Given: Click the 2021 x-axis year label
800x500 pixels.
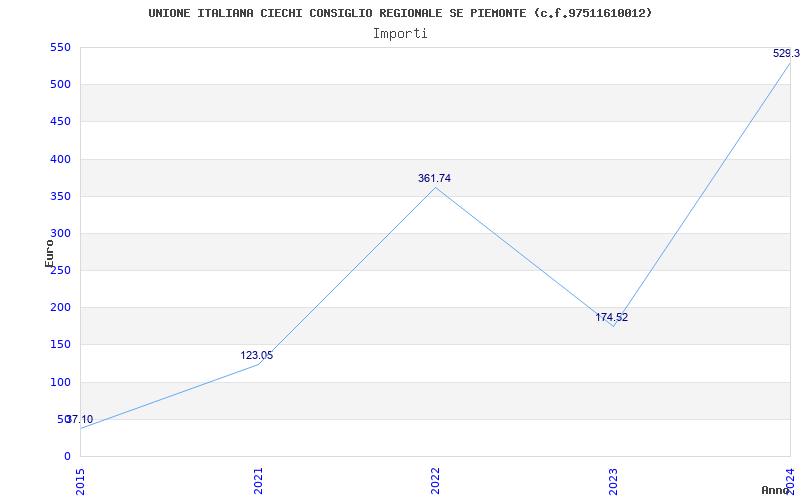Looking at the screenshot, I should click(259, 478).
